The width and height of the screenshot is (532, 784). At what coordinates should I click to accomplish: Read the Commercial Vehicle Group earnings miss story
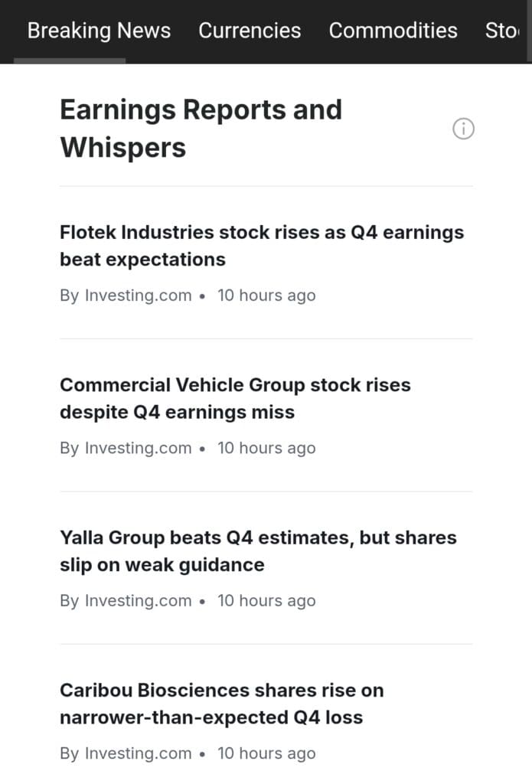point(235,398)
